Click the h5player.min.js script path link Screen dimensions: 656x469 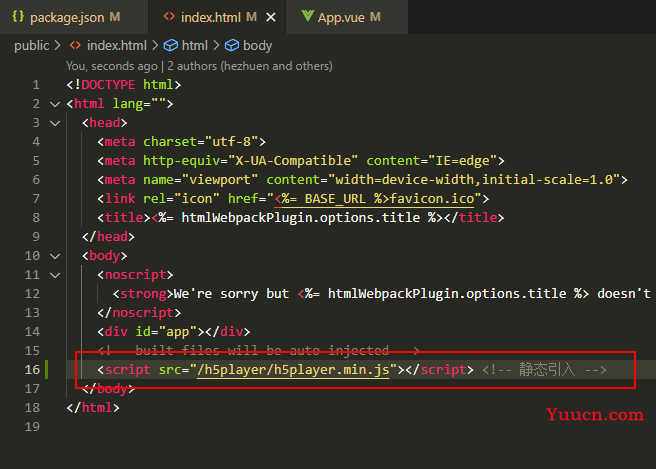pyautogui.click(x=293, y=370)
